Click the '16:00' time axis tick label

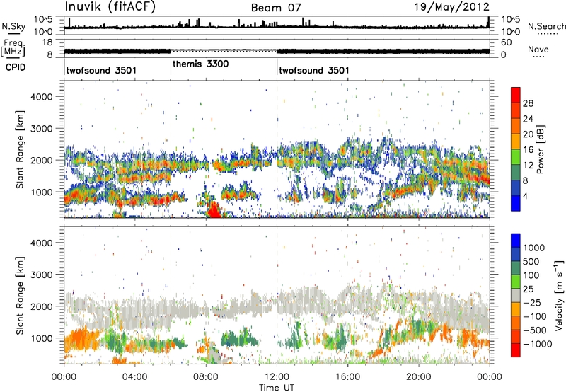[347, 377]
